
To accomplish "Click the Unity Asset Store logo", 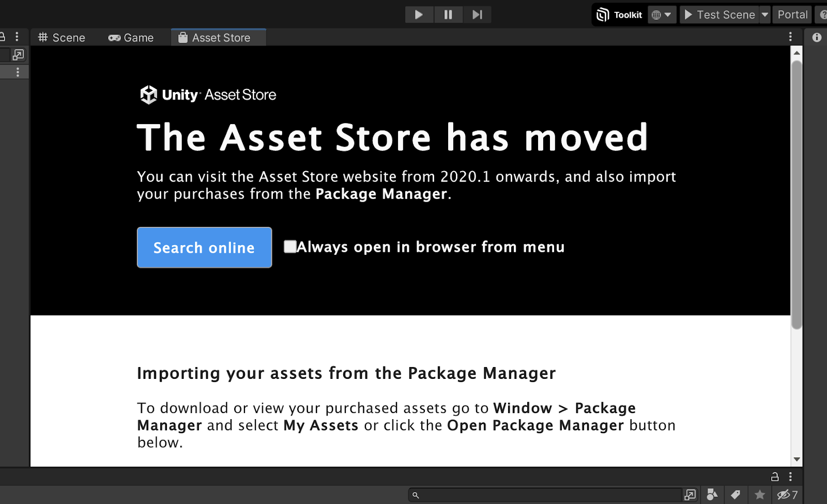I will (x=208, y=95).
